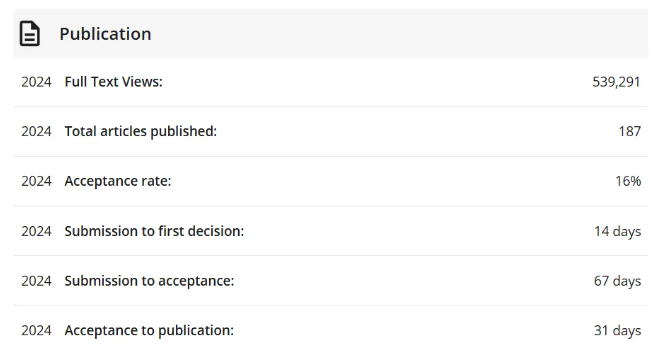The height and width of the screenshot is (362, 668).
Task: Click the Full Text Views label
Action: point(113,82)
